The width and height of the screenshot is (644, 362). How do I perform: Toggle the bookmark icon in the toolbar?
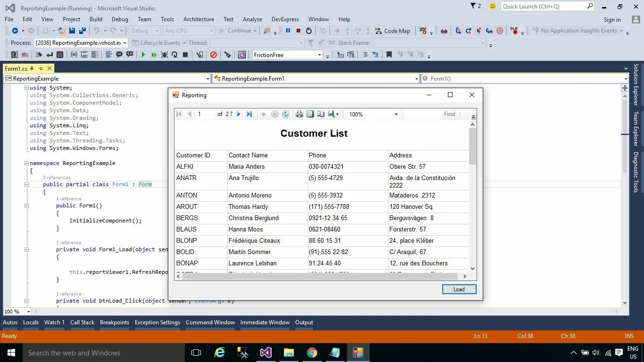click(x=389, y=55)
